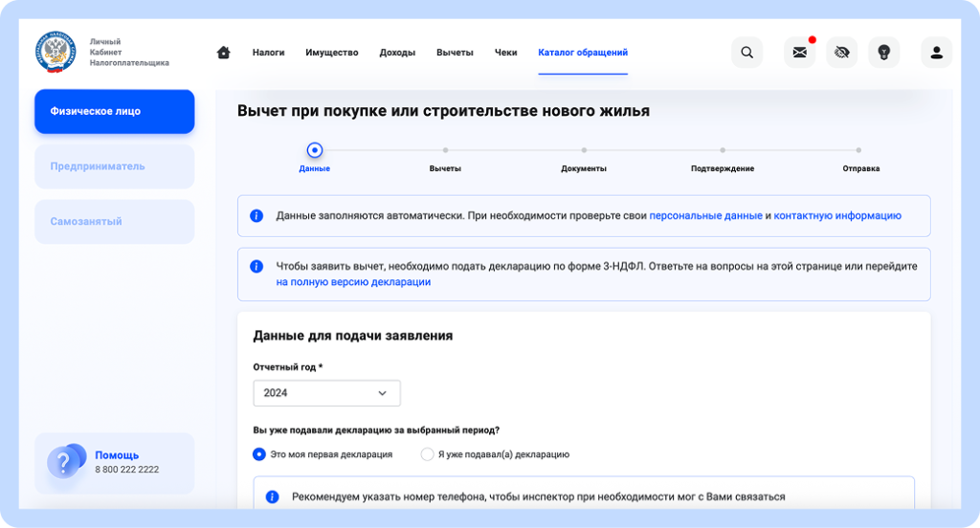980x528 pixels.
Task: Click the lightbulb hints icon
Action: (x=883, y=53)
